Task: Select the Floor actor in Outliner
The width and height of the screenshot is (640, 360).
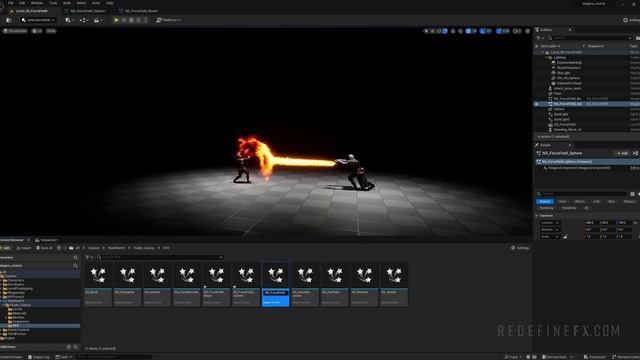Action: [558, 93]
